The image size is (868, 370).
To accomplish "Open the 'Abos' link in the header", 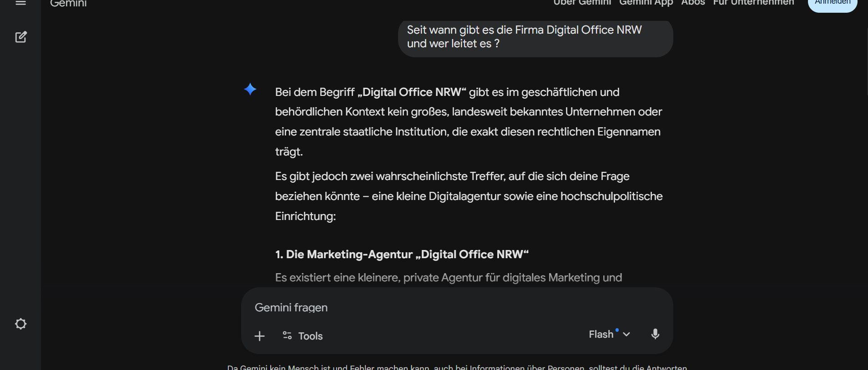I will 693,2.
